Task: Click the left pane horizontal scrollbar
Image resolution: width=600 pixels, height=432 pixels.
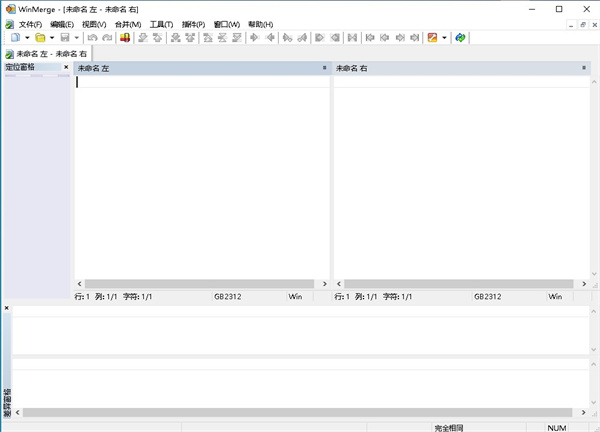Action: click(200, 284)
